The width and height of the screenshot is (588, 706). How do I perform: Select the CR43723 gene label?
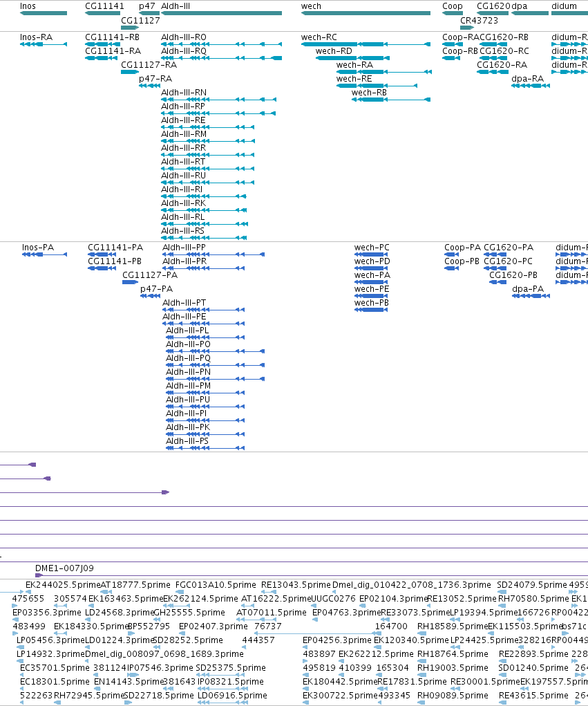pos(479,20)
